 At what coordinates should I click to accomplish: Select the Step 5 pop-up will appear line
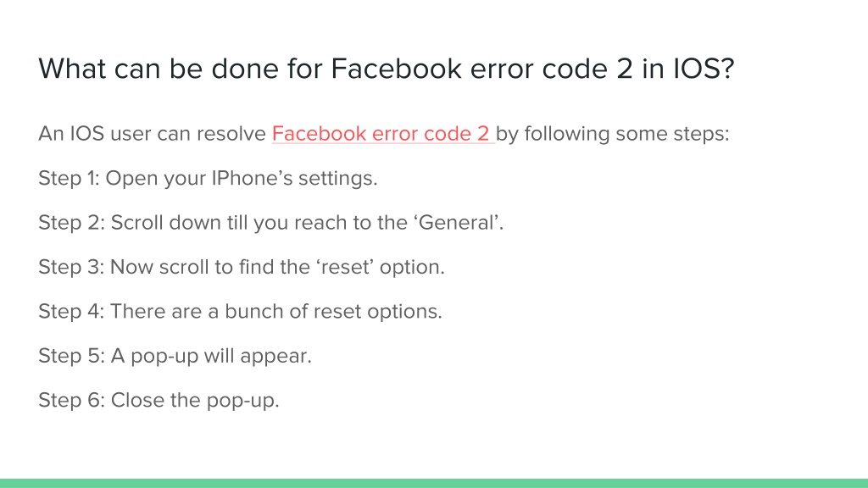(175, 356)
